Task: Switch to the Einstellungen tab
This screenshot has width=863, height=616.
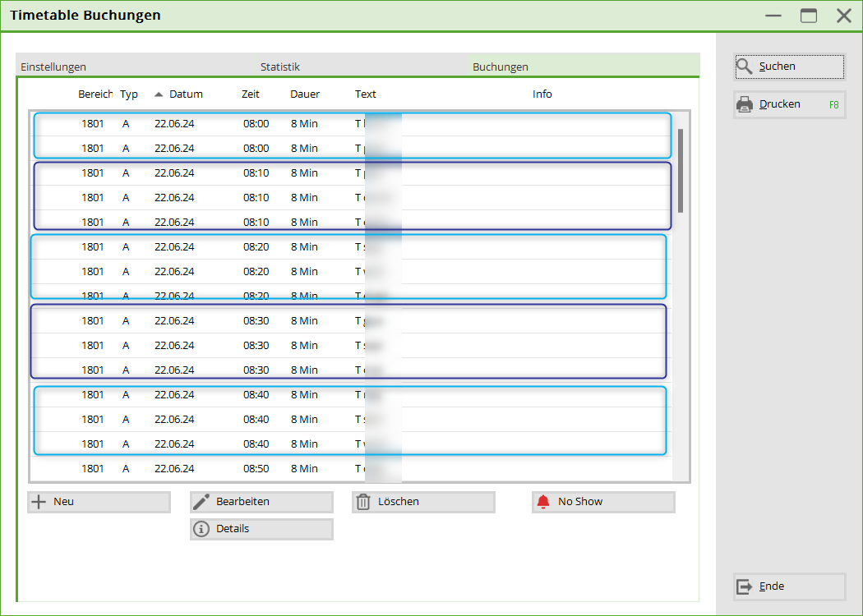Action: tap(53, 67)
